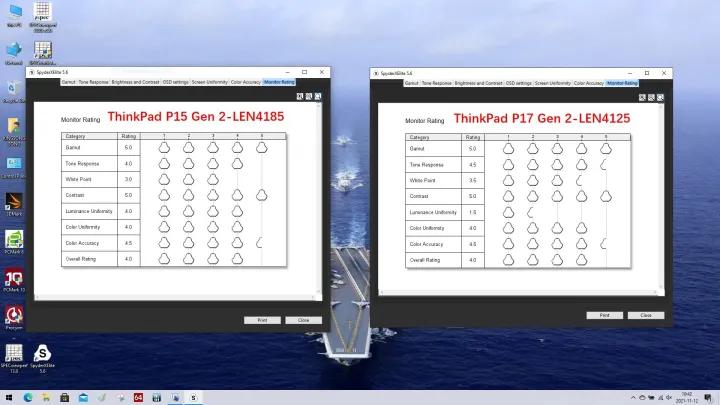The width and height of the screenshot is (720, 405).
Task: Click the vertical scrollbar in P15 report
Action: coord(319,198)
